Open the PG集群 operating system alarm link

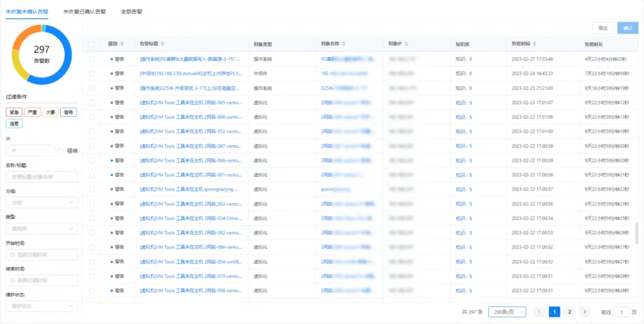point(190,60)
